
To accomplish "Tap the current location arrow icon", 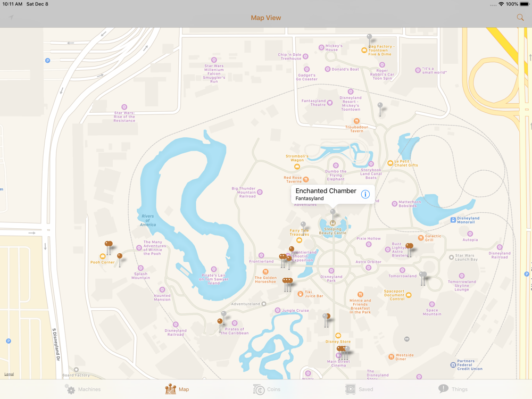I will point(11,17).
